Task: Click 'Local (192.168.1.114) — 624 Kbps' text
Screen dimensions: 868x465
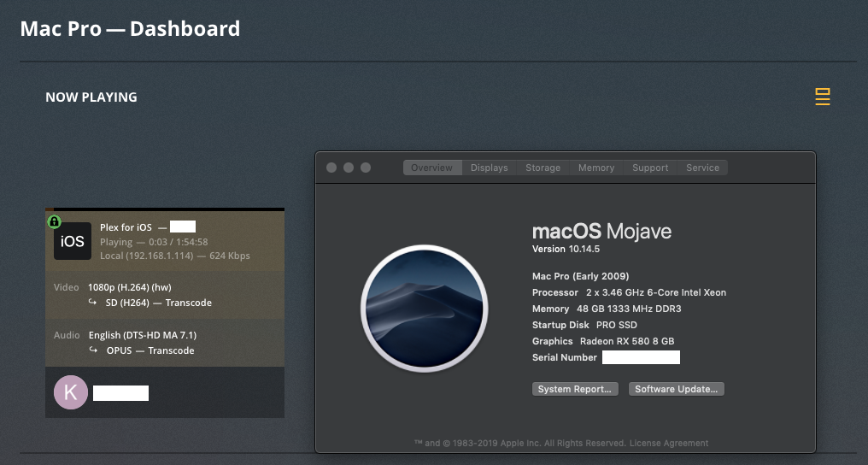Action: click(x=175, y=256)
